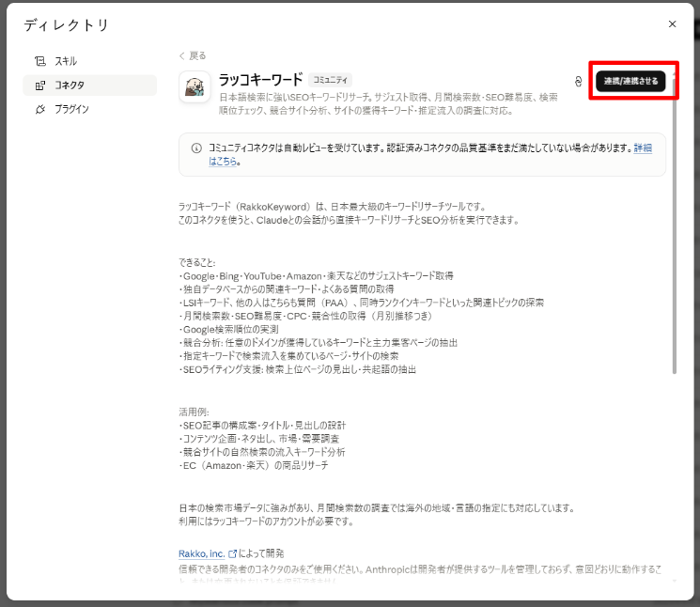
Task: Open the Rakko, Inc. developer link
Action: [201, 553]
